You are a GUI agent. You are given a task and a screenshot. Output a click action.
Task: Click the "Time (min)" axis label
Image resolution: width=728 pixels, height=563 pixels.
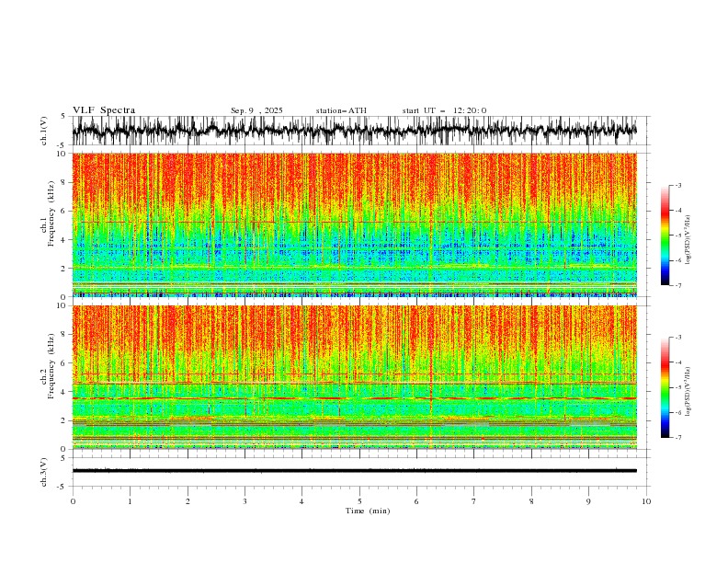368,511
